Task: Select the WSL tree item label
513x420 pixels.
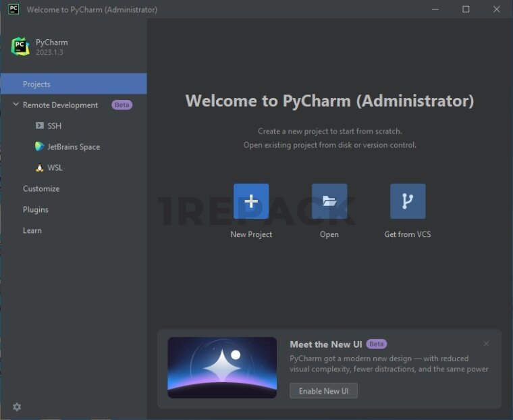Action: pyautogui.click(x=55, y=168)
